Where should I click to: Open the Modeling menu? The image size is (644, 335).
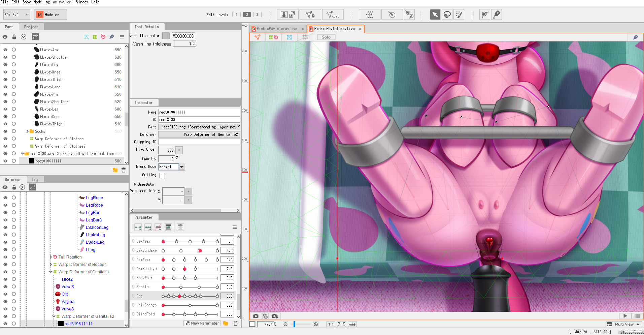tap(41, 2)
